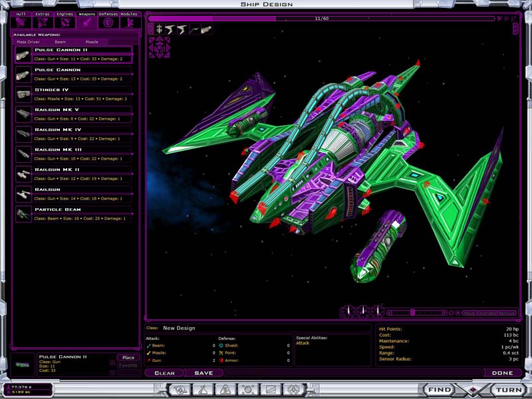Screen dimensions: 532x399
Task: Click the component size slider handle
Action: pos(412,313)
